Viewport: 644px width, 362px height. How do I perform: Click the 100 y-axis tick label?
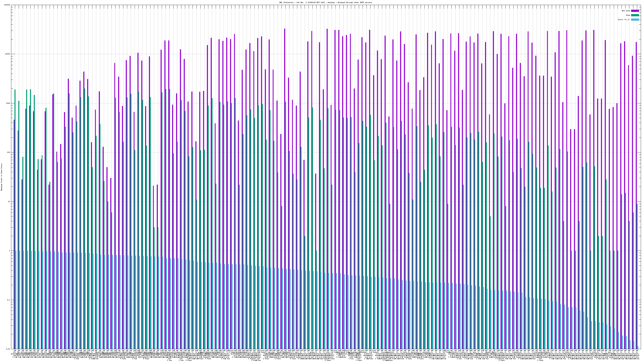coord(9,152)
